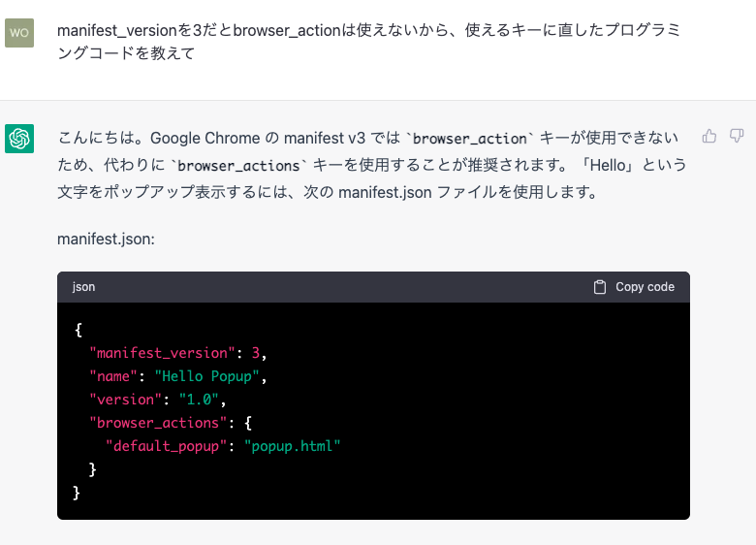The image size is (756, 545).
Task: Click the "version" key in the code
Action: point(125,400)
